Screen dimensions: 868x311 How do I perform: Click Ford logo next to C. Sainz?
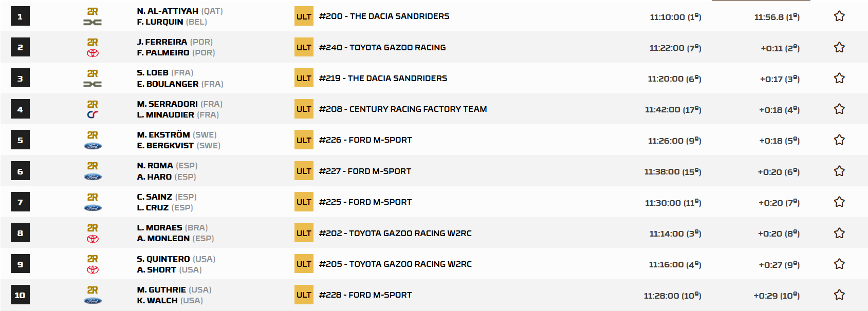pos(93,208)
